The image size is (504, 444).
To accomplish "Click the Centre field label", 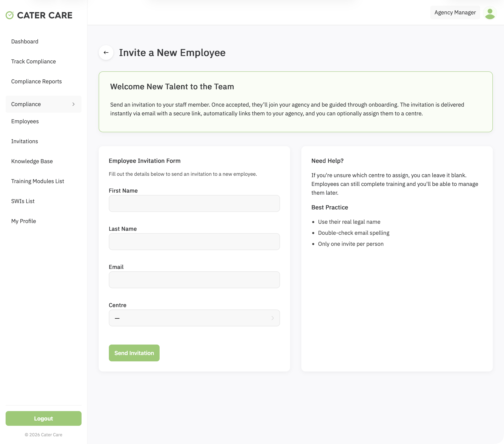I will (x=117, y=305).
